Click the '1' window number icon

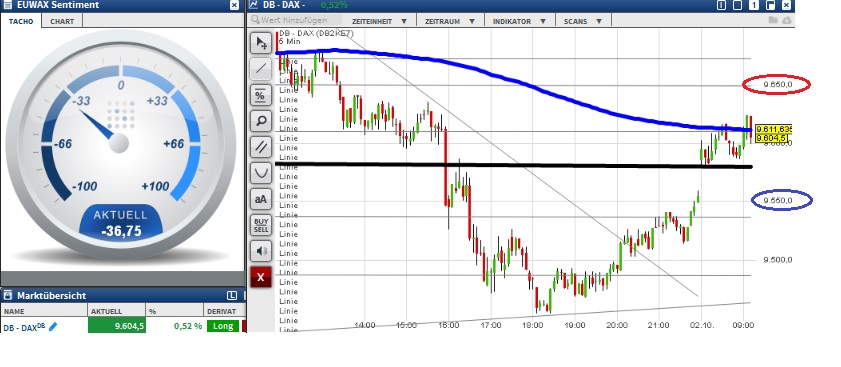pyautogui.click(x=754, y=5)
